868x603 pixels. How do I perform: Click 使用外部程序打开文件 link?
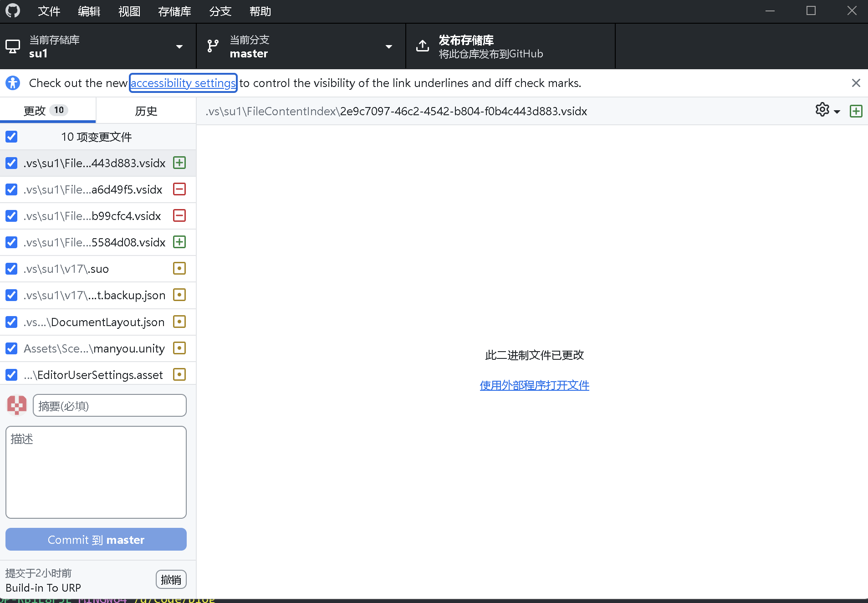click(x=534, y=385)
